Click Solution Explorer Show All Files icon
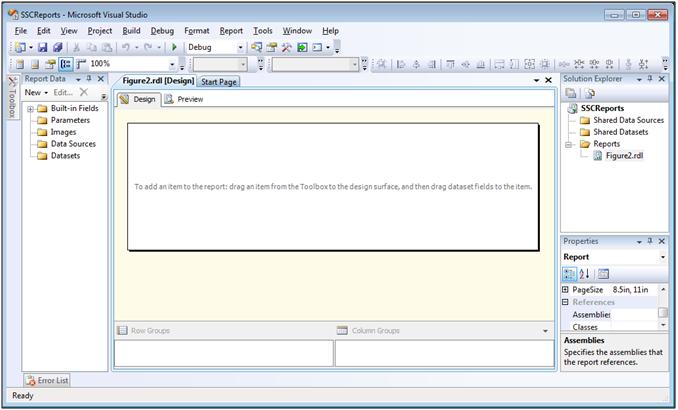 coord(590,93)
